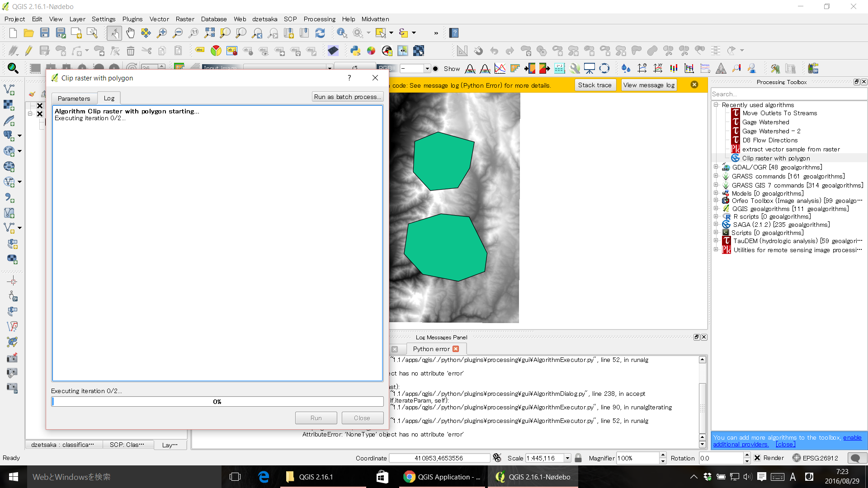Click the Zoom In magnifier tool
The width and height of the screenshot is (868, 488).
(161, 33)
